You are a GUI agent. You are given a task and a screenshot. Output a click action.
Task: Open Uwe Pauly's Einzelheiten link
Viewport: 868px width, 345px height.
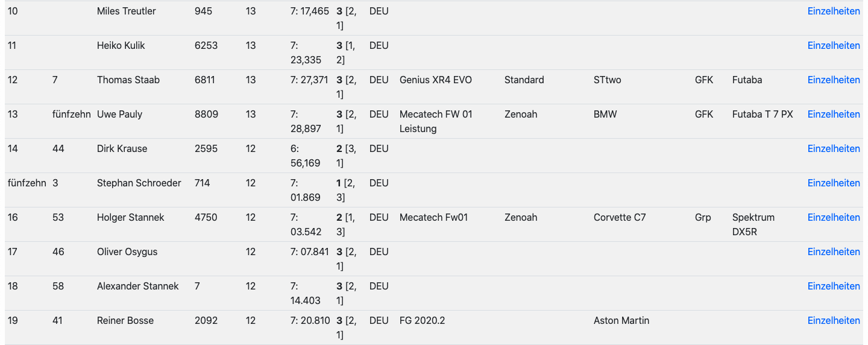pos(834,114)
